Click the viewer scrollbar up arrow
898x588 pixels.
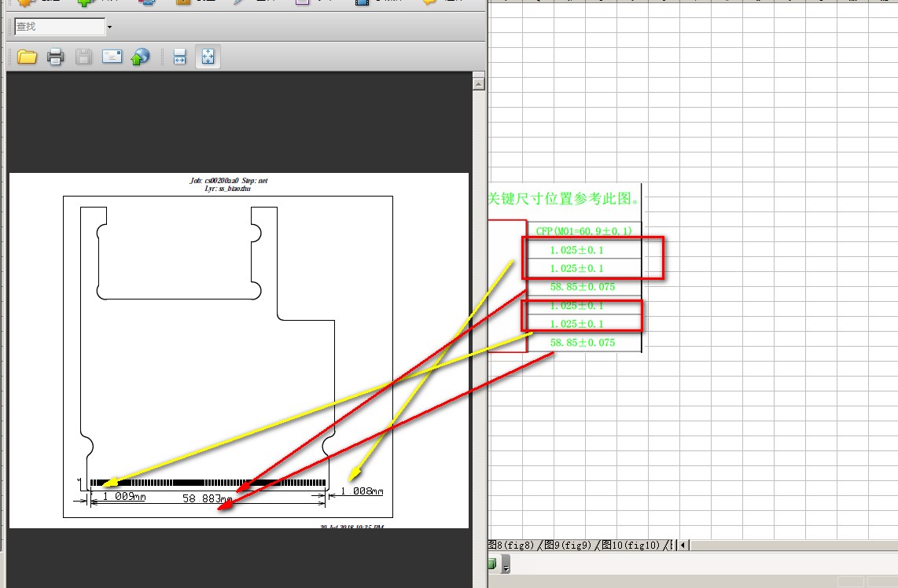pos(479,83)
